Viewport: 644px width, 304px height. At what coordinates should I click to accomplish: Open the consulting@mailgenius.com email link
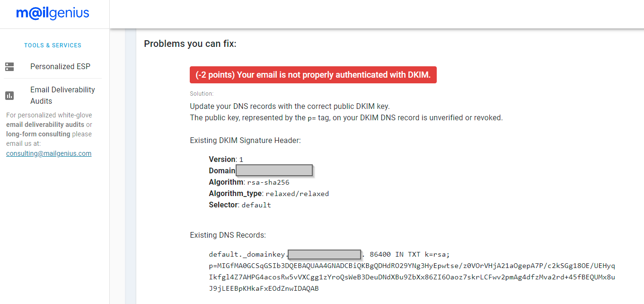click(x=49, y=153)
